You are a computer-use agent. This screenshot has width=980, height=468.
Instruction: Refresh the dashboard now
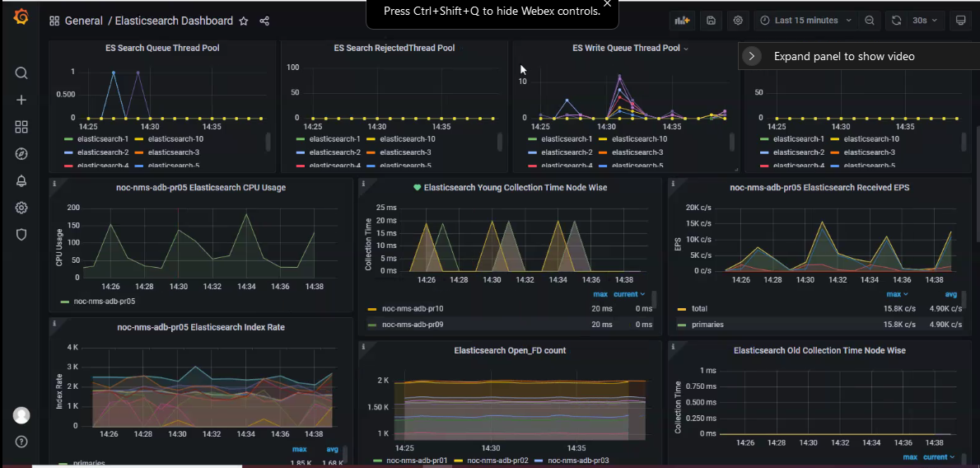[896, 21]
